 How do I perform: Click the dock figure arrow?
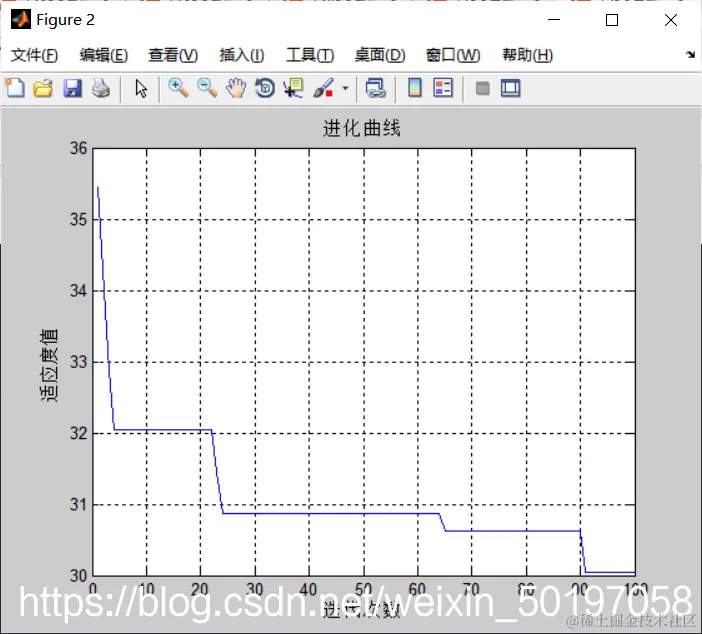pyautogui.click(x=690, y=55)
